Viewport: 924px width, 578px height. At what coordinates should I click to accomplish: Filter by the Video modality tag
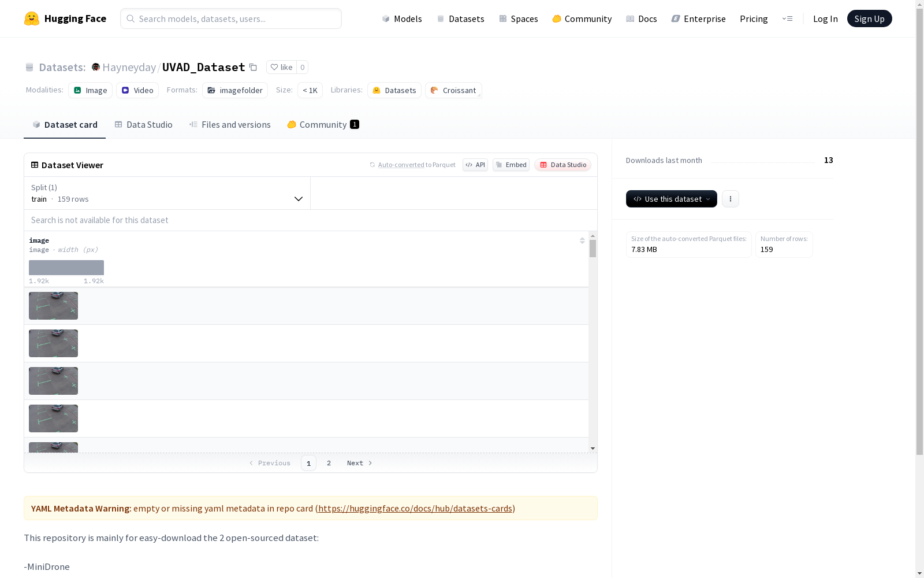pos(137,90)
